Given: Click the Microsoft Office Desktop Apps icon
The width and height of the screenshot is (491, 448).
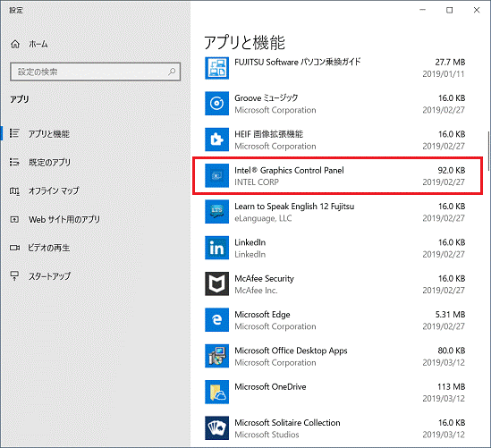Looking at the screenshot, I should (x=216, y=356).
